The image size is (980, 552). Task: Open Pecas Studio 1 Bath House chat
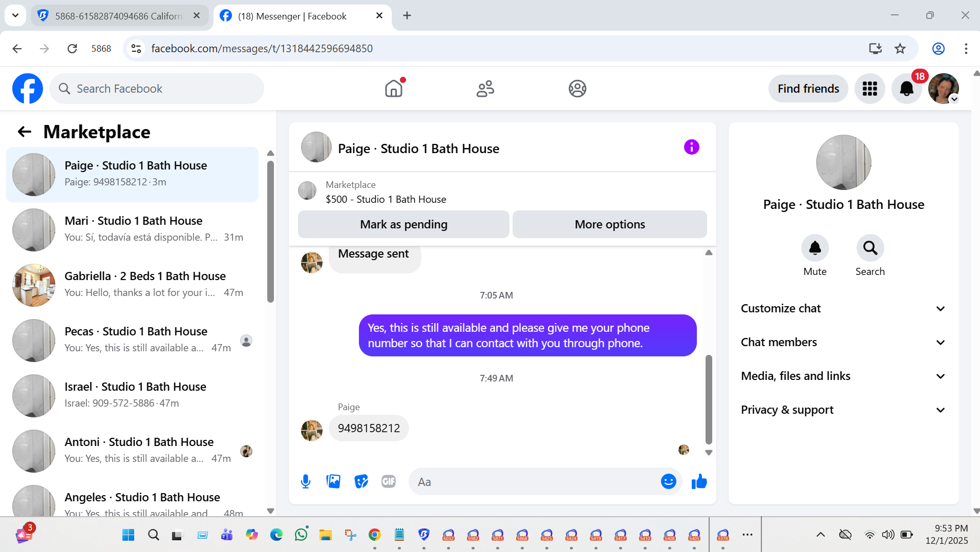(x=132, y=341)
